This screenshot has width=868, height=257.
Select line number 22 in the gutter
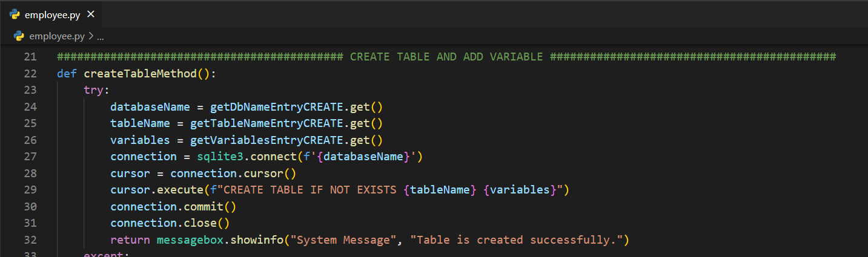30,74
